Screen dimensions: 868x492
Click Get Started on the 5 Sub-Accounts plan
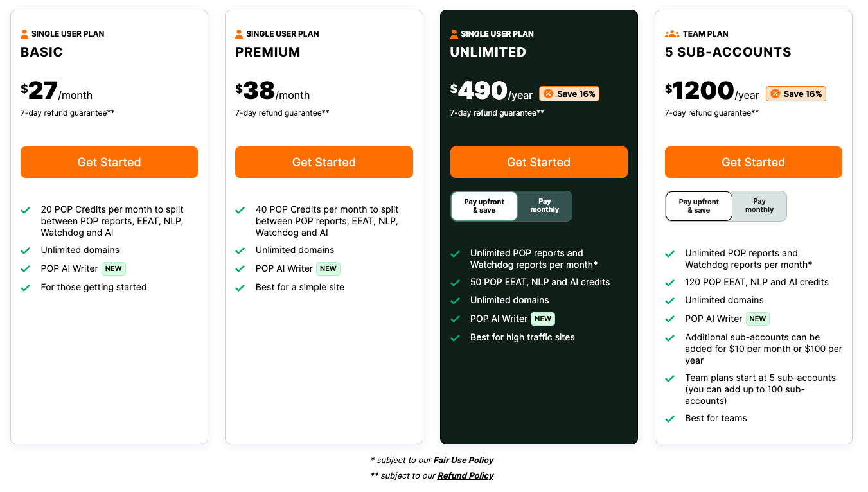click(753, 162)
